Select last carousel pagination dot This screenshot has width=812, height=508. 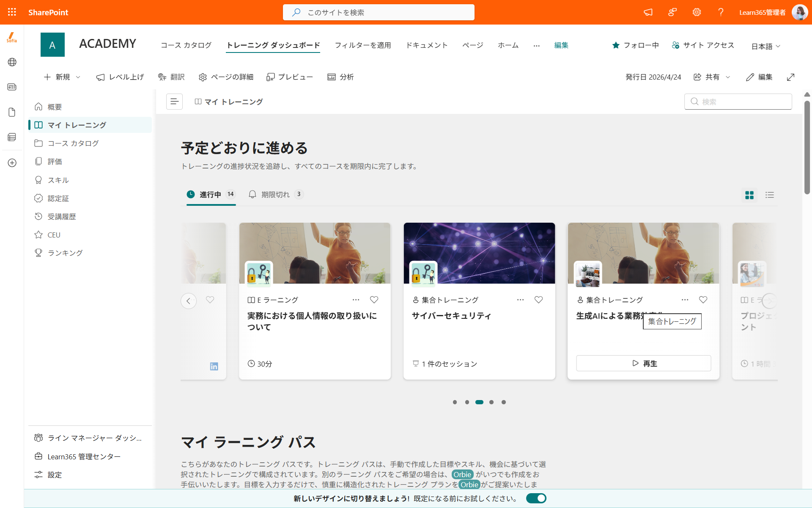[x=503, y=402]
